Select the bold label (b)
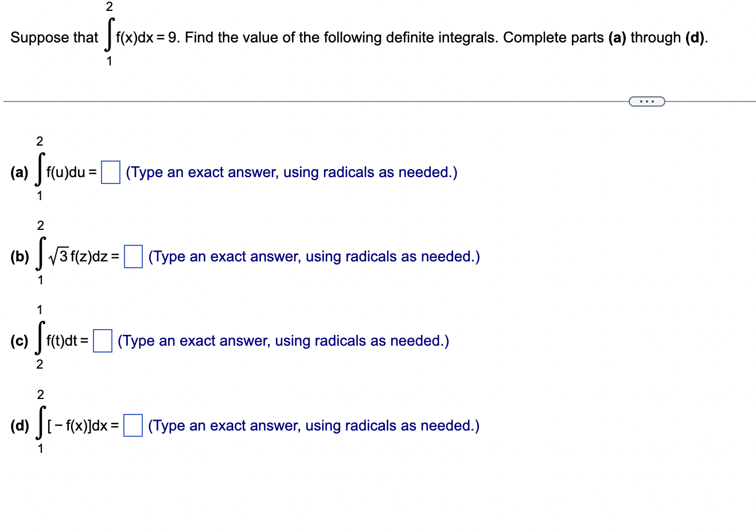Screen dimensions: 756x532 tap(20, 257)
